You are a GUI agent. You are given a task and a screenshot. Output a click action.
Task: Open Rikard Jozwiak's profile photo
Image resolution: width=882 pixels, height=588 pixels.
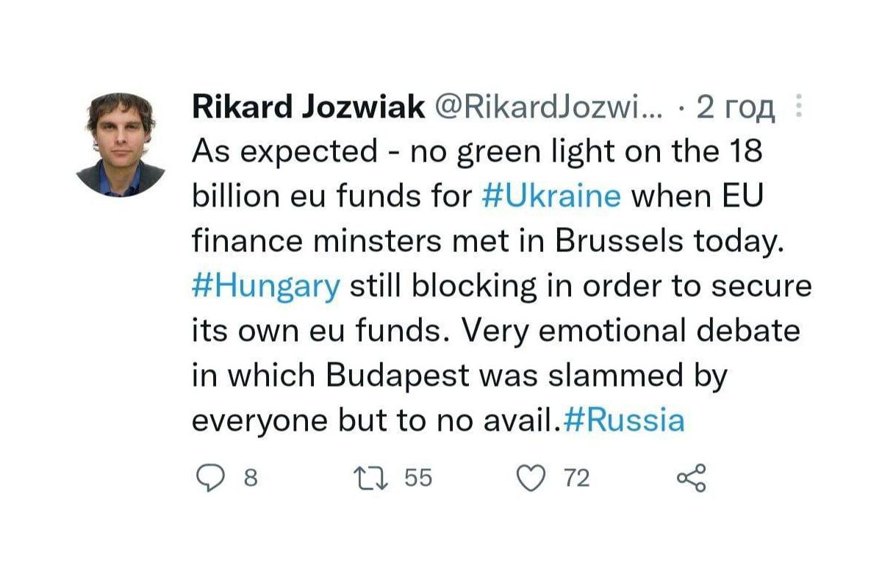click(x=121, y=144)
